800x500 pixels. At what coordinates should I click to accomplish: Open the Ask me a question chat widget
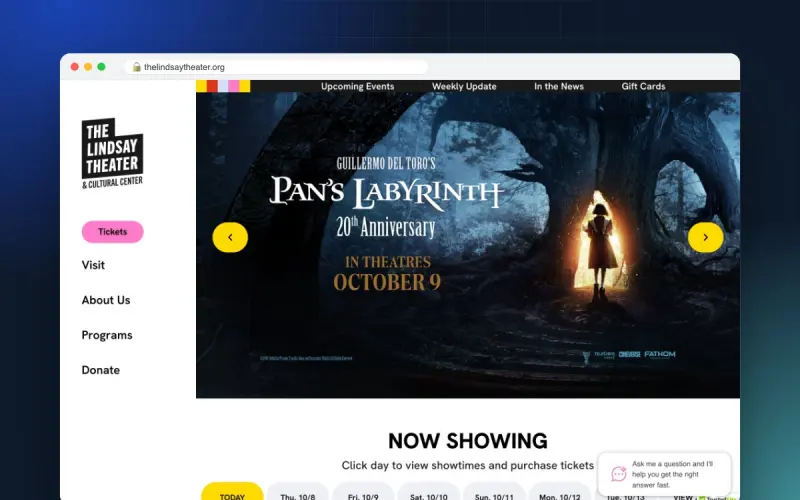tap(664, 474)
